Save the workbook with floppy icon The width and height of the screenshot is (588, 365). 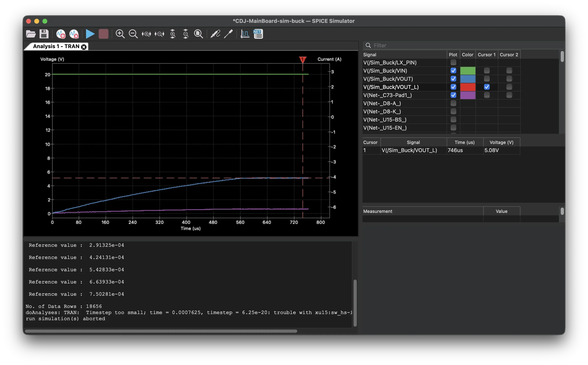[44, 34]
